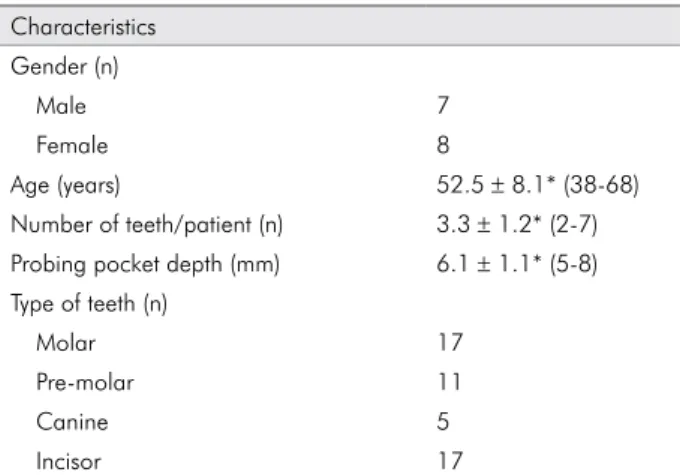
Task: Click the Male row label
Action: click(61, 106)
